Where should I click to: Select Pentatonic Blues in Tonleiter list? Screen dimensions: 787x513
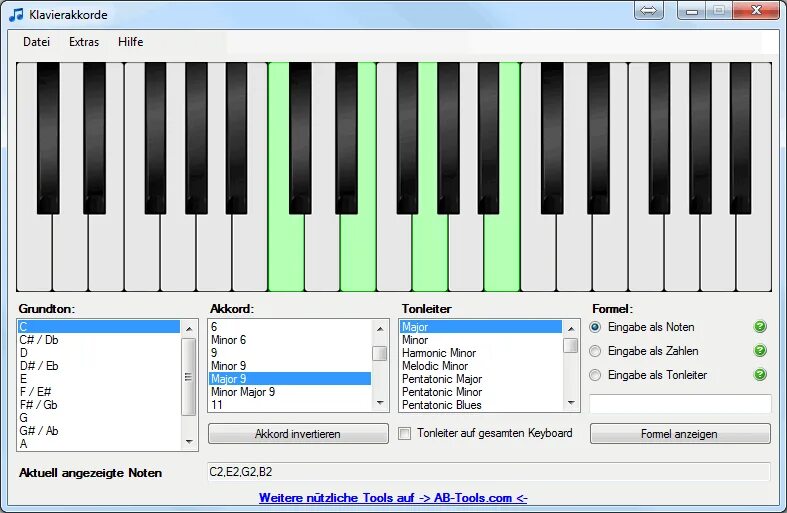(x=481, y=405)
